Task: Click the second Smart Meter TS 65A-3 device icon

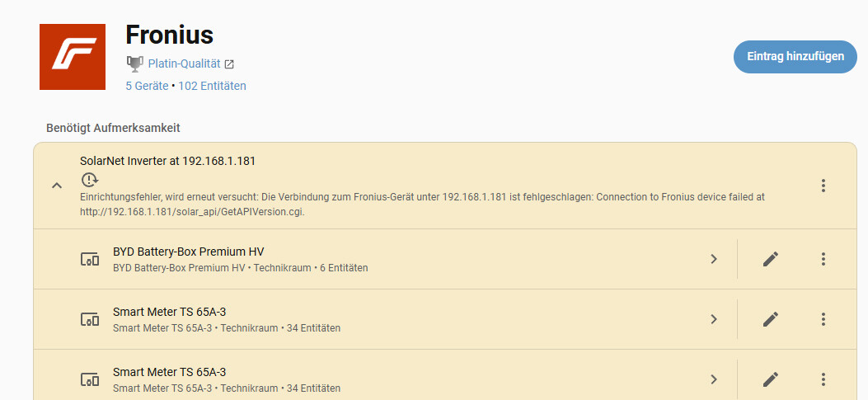Action: (x=90, y=379)
